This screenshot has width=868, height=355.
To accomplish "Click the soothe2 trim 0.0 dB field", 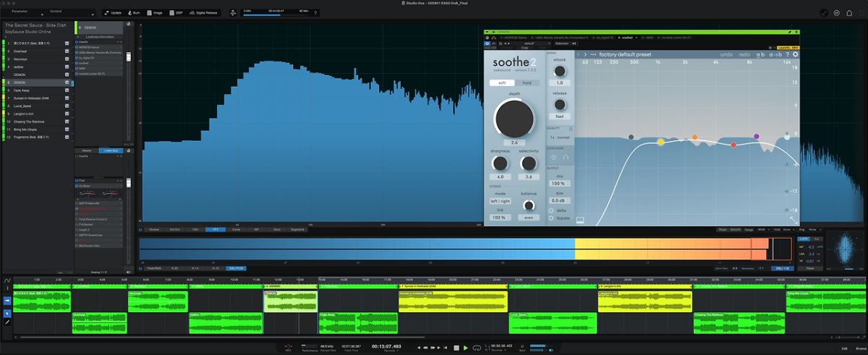I will (559, 200).
